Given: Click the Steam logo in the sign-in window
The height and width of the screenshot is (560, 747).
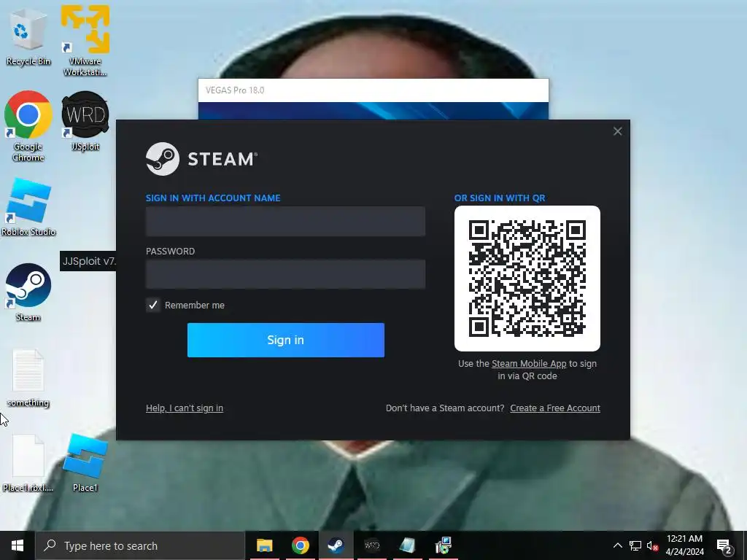Looking at the screenshot, I should coord(201,159).
